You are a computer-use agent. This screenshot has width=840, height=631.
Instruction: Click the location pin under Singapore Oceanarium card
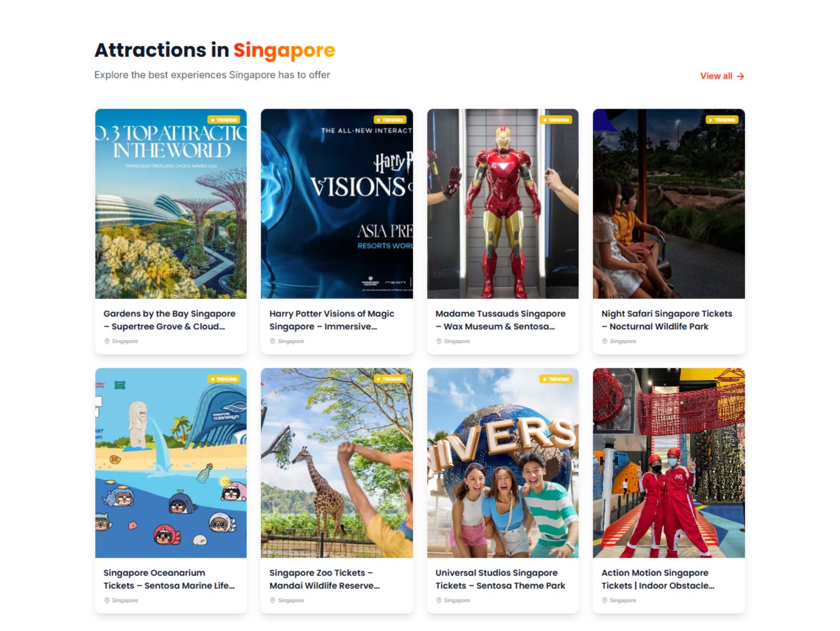[107, 601]
